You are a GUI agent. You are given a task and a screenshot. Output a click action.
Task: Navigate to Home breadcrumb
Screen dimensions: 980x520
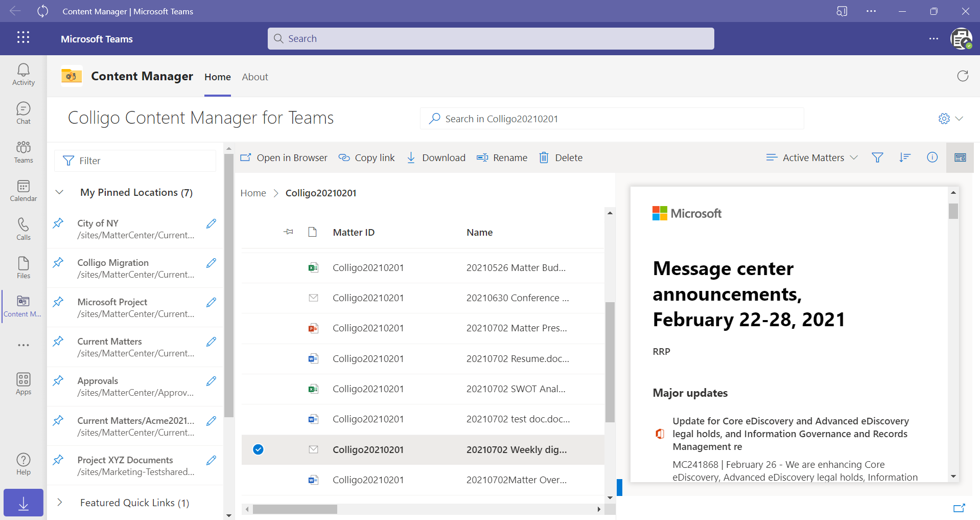pos(253,193)
